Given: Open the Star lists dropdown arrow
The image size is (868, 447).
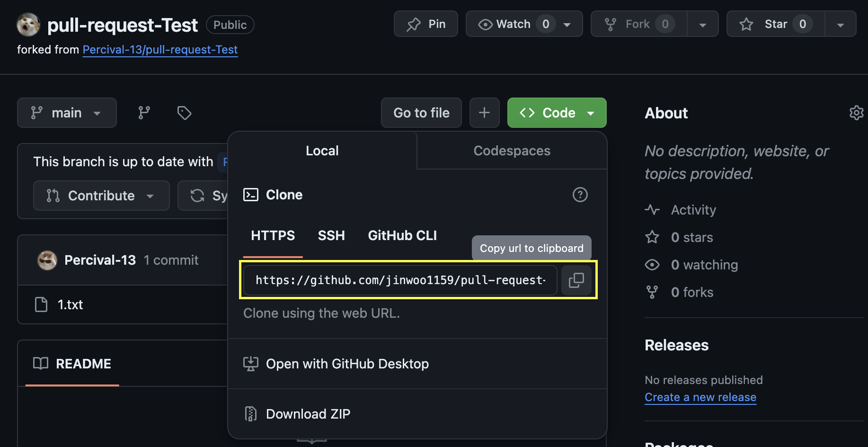Looking at the screenshot, I should 841,24.
